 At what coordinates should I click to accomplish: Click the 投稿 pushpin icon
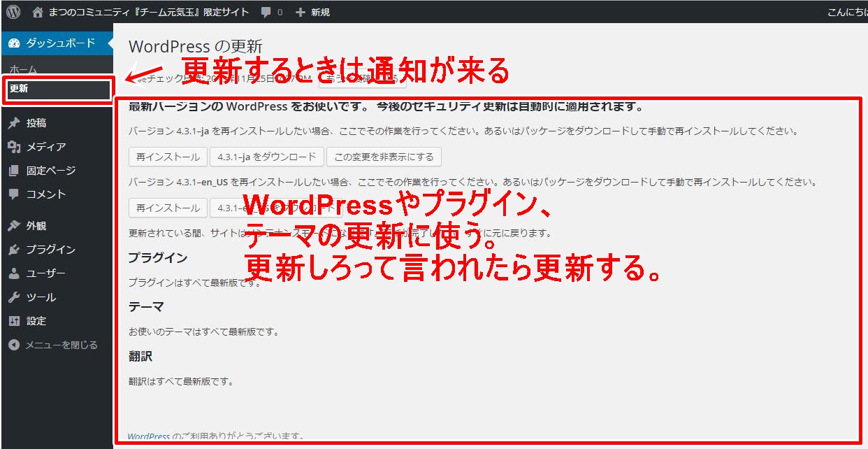coord(14,123)
